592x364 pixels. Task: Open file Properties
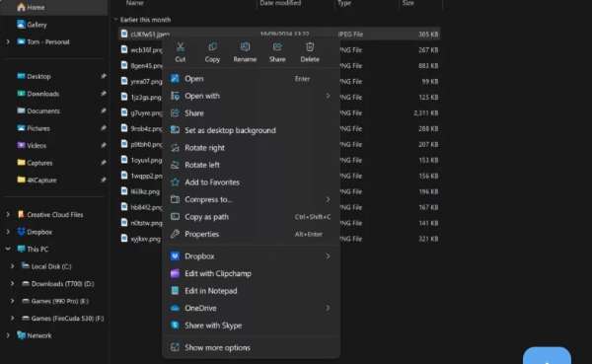(251, 234)
